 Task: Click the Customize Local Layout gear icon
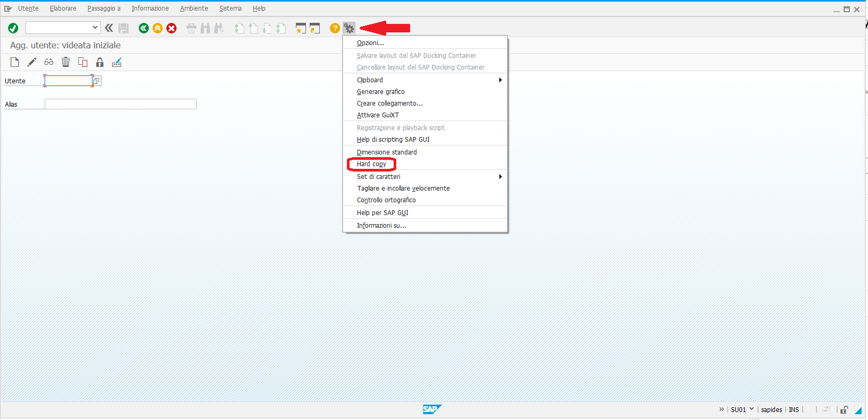[x=348, y=28]
